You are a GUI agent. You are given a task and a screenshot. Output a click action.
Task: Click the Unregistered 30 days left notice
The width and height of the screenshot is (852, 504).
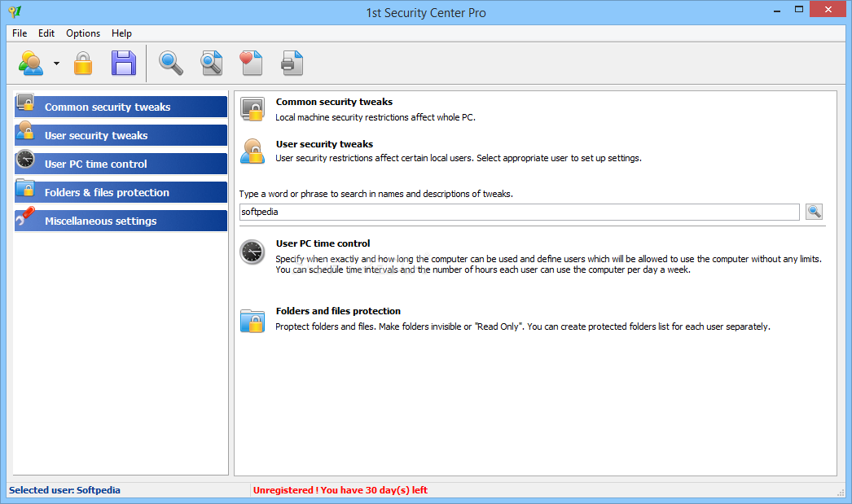tap(340, 490)
